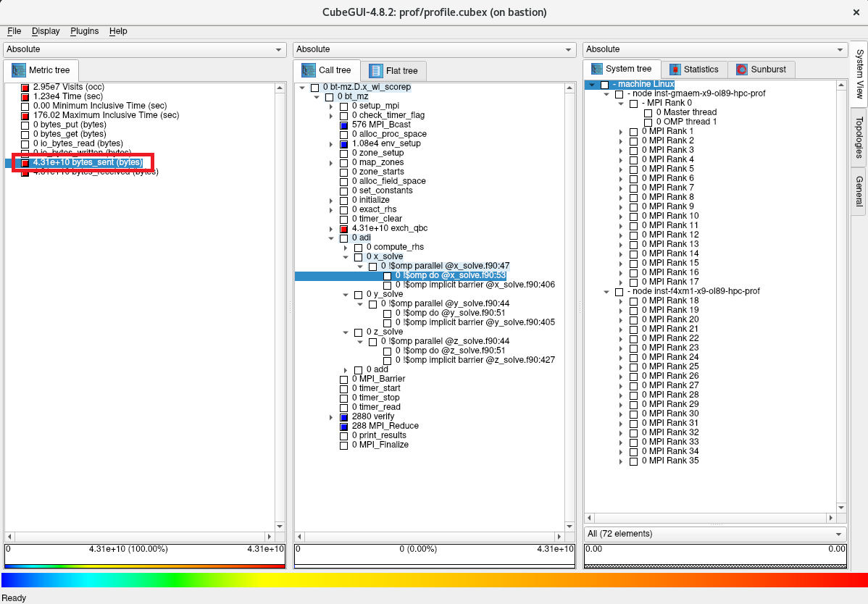868x604 pixels.
Task: Click the Metric tree tab icon
Action: point(18,70)
